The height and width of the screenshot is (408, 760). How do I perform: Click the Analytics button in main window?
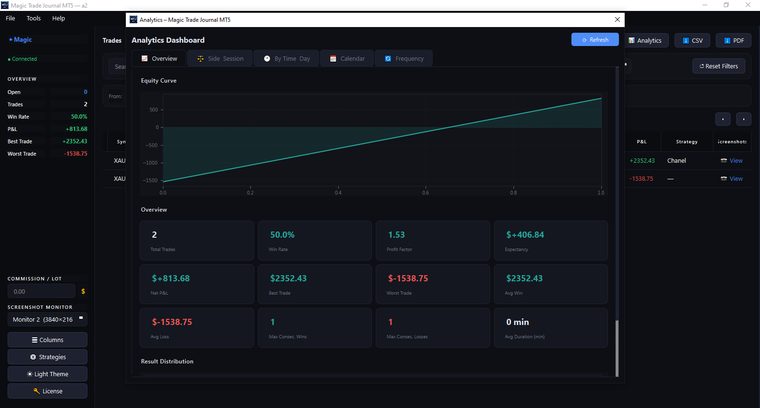[x=645, y=40]
